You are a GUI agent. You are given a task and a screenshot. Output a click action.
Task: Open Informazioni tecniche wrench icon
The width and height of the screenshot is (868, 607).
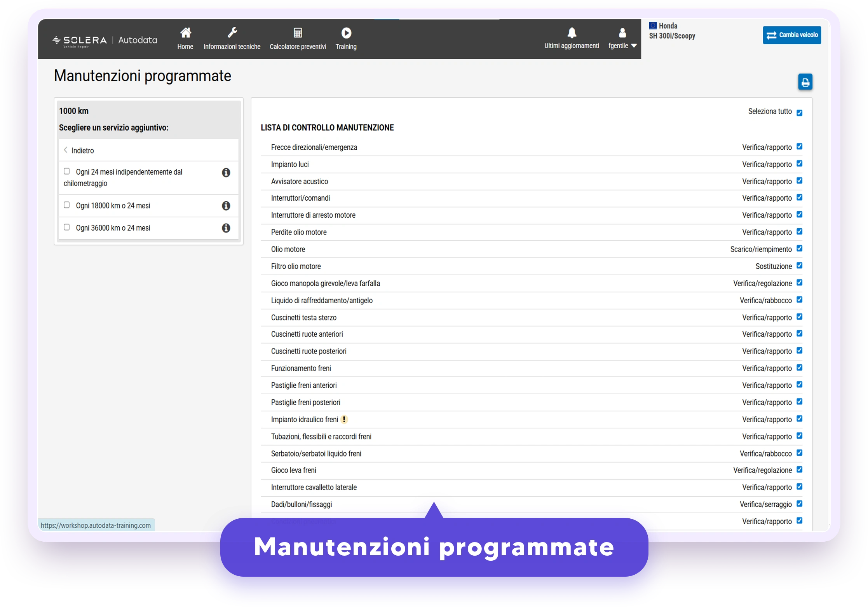point(232,33)
